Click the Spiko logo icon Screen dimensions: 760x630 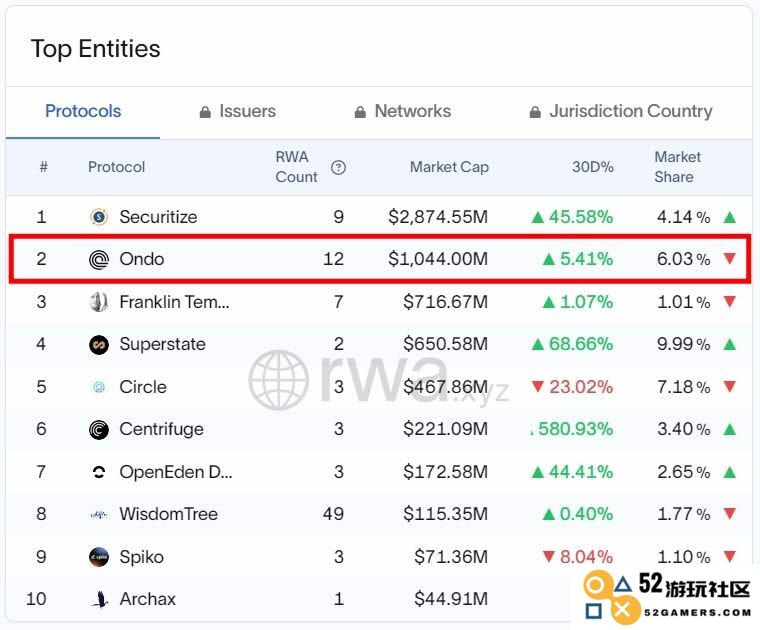[x=99, y=557]
